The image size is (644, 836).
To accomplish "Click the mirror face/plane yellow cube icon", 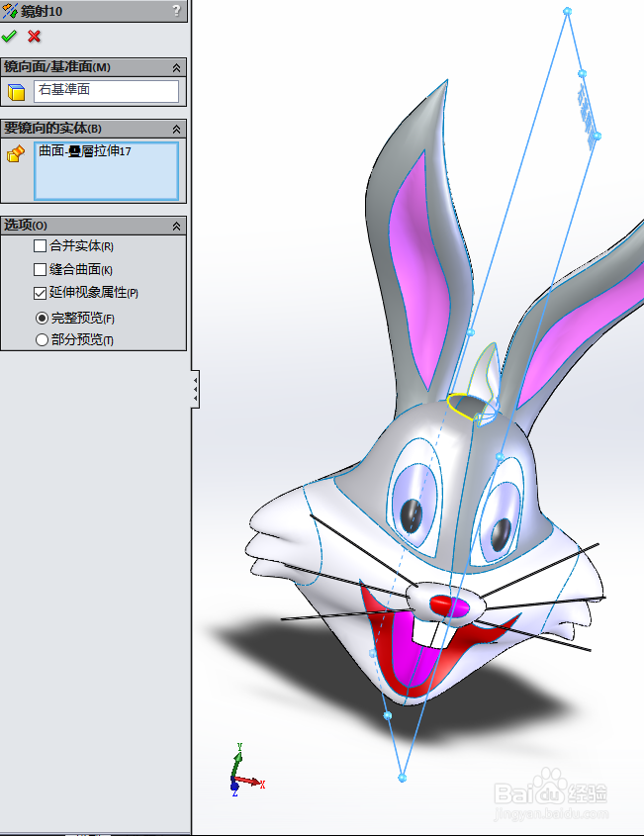I will pyautogui.click(x=17, y=92).
